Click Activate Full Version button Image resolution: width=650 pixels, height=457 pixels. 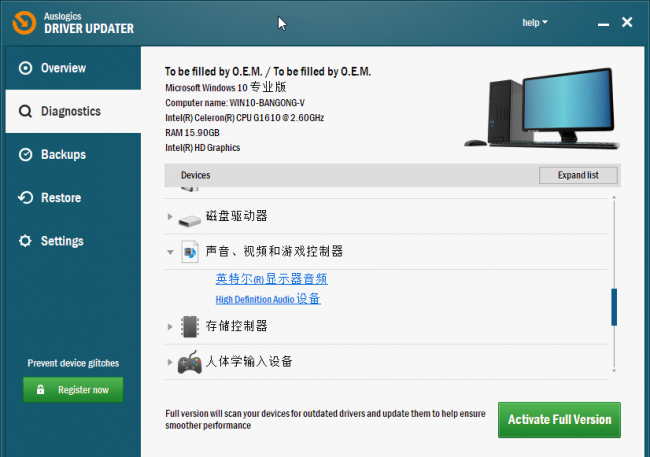[559, 420]
